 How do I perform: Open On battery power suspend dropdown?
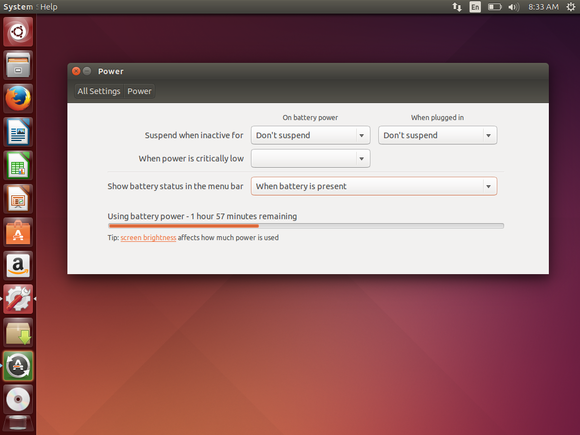click(x=310, y=135)
